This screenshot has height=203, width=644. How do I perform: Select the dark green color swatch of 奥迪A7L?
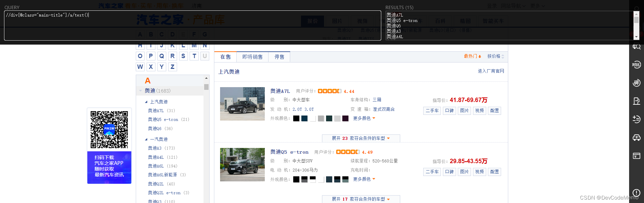coord(329,119)
